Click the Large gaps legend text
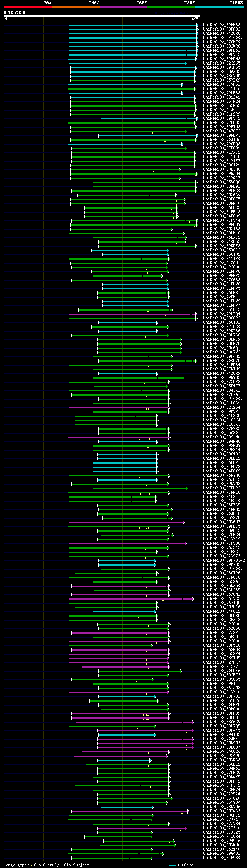This screenshot has width=247, height=868. tap(47, 865)
